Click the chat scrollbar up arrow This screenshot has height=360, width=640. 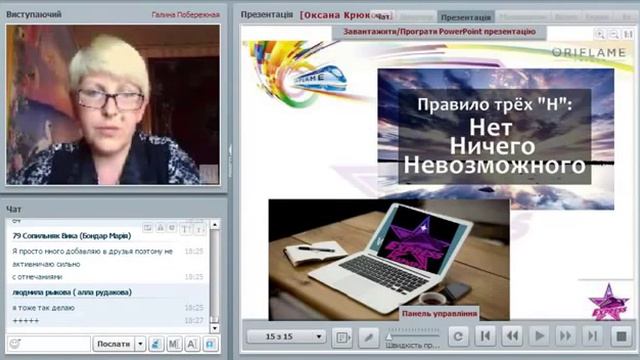(x=215, y=224)
